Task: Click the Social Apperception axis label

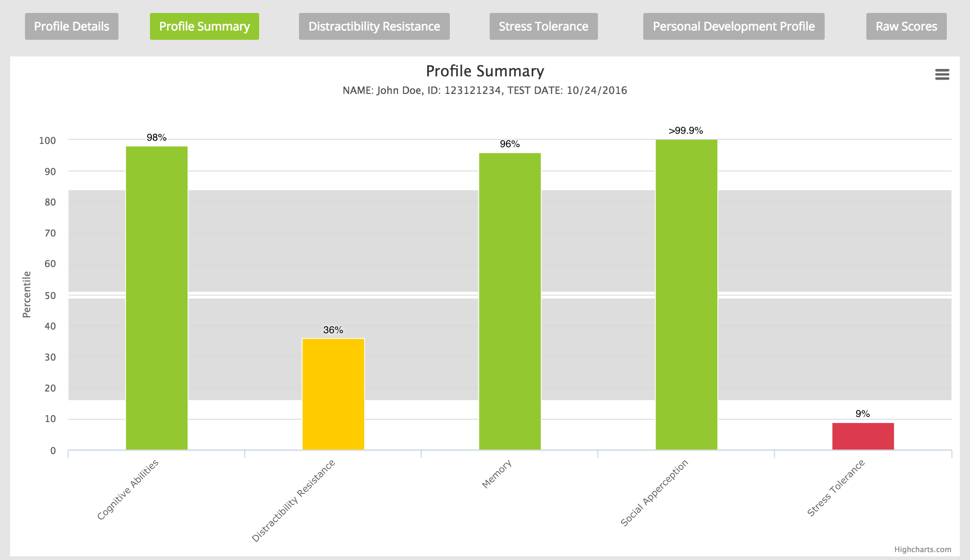Action: pyautogui.click(x=655, y=493)
